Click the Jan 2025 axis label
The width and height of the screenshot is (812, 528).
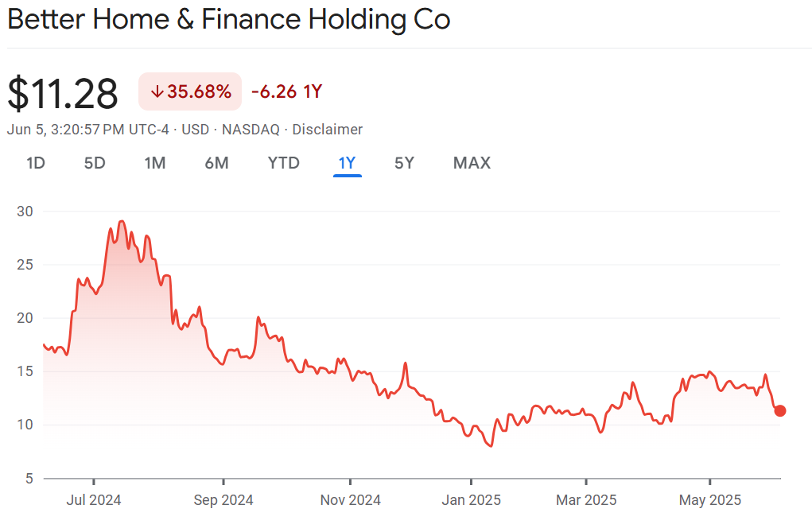pos(471,500)
